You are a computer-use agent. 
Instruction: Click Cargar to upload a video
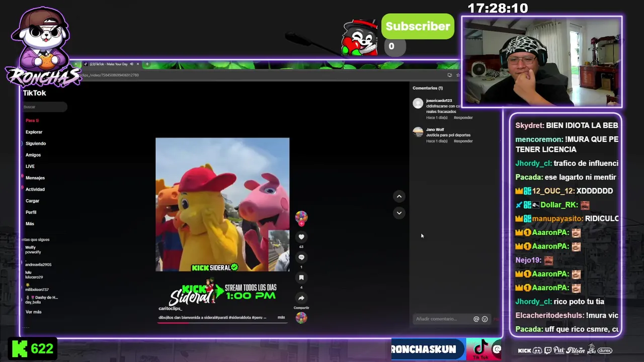point(32,201)
